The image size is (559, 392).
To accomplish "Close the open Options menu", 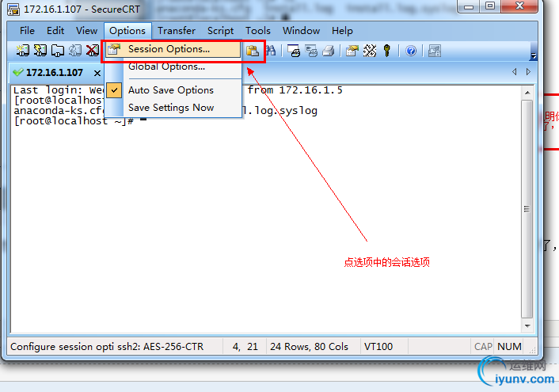I will (127, 31).
